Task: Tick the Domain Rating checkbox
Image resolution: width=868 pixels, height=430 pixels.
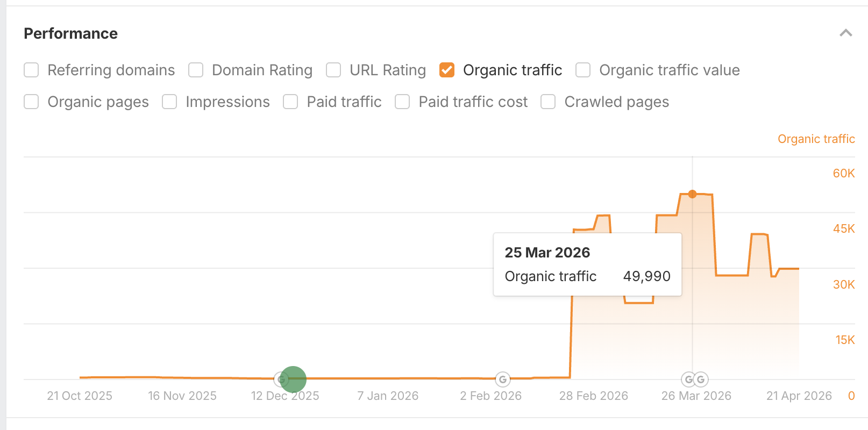Action: point(196,70)
